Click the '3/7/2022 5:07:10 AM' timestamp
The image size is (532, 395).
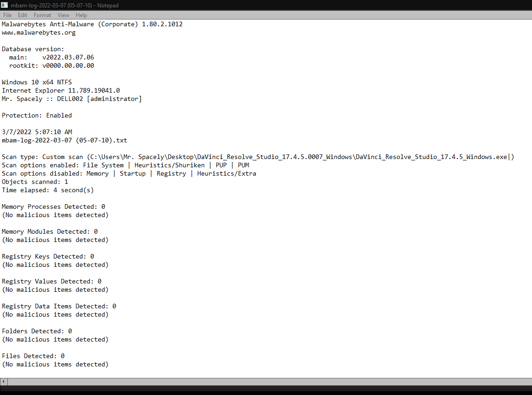pos(36,132)
